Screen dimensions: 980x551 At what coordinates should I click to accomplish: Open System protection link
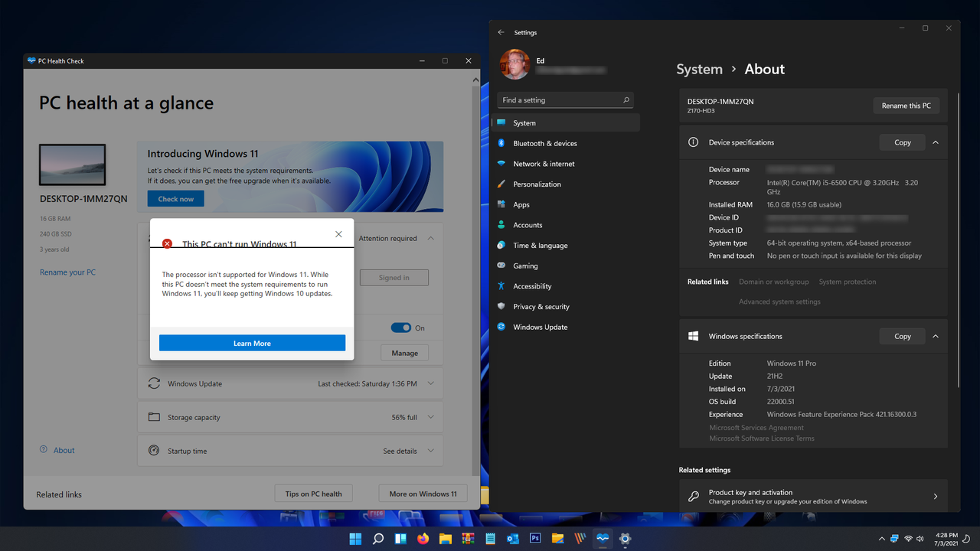848,282
